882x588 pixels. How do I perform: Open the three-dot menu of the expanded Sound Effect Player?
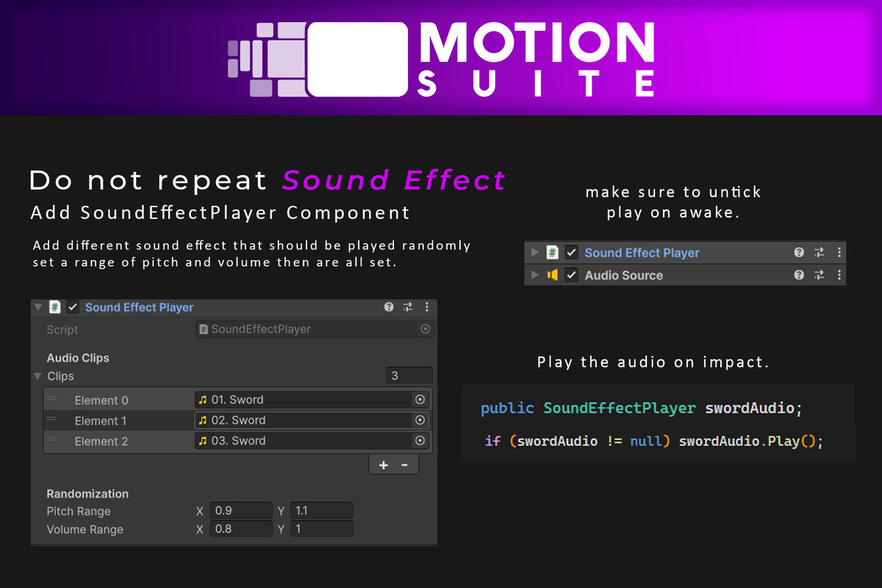click(x=427, y=307)
